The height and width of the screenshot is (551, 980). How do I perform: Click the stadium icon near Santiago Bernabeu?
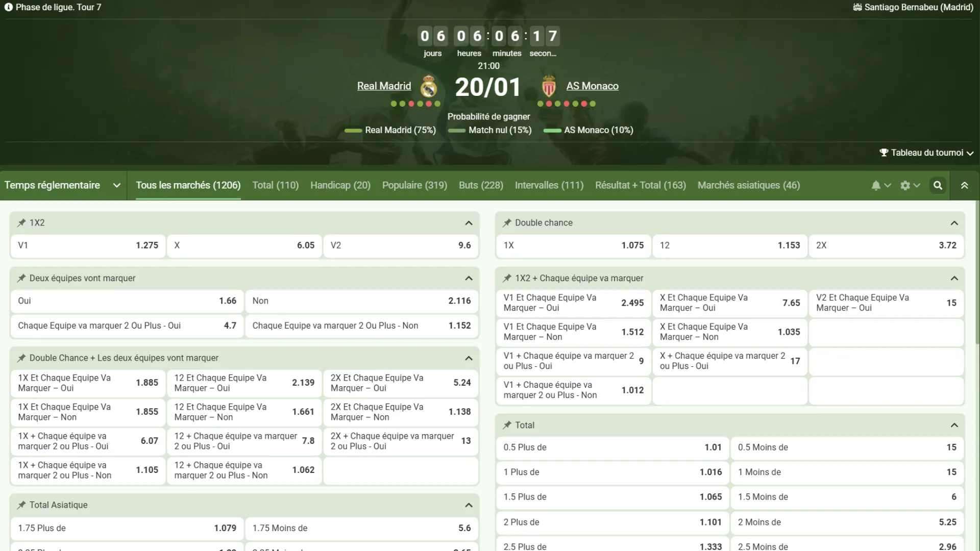[857, 7]
